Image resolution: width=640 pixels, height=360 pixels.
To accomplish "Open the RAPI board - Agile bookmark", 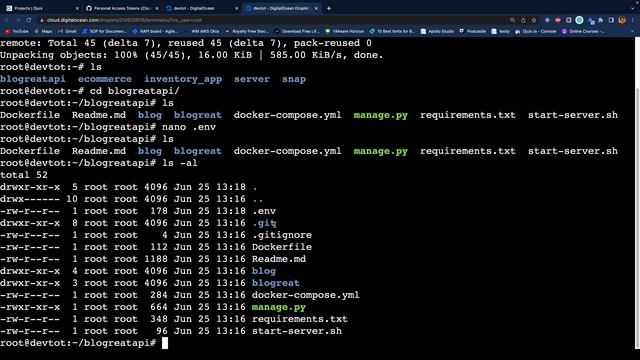I will click(x=156, y=31).
